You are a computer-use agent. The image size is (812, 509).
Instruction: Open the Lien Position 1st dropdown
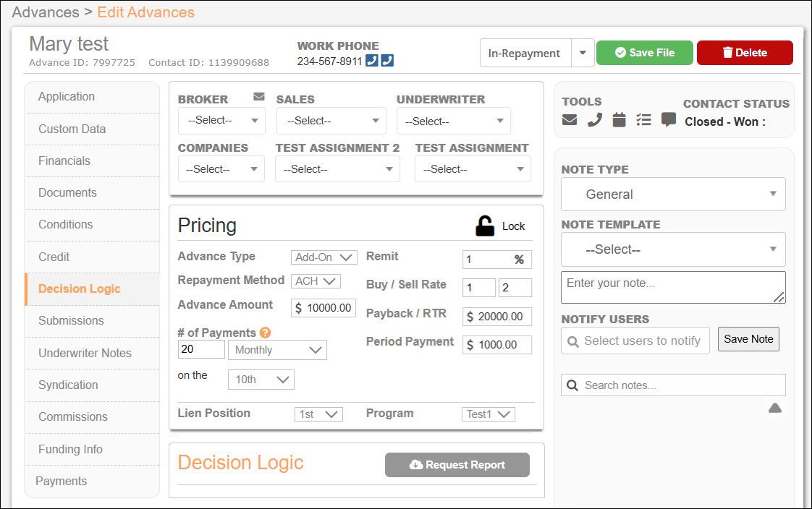pos(318,414)
